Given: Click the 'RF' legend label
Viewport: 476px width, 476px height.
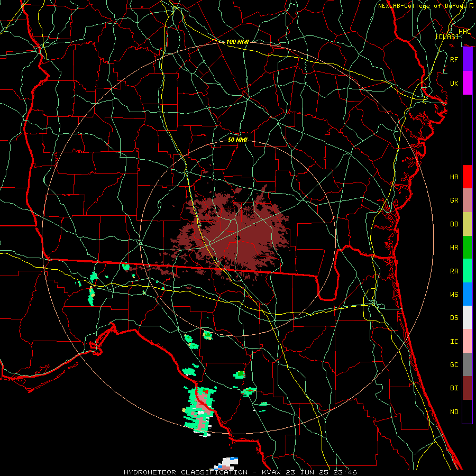Looking at the screenshot, I should click(454, 59).
